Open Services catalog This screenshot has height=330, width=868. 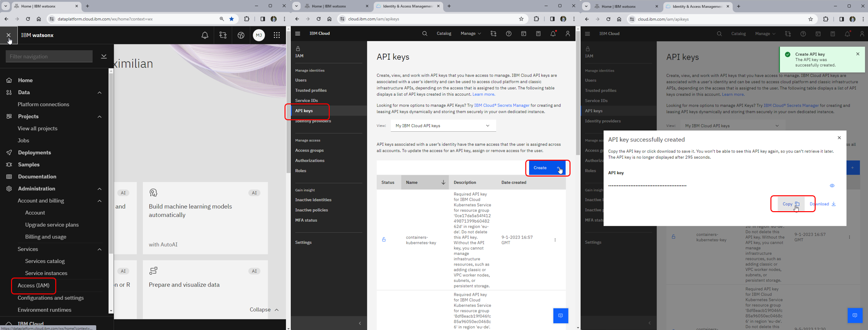[45, 261]
